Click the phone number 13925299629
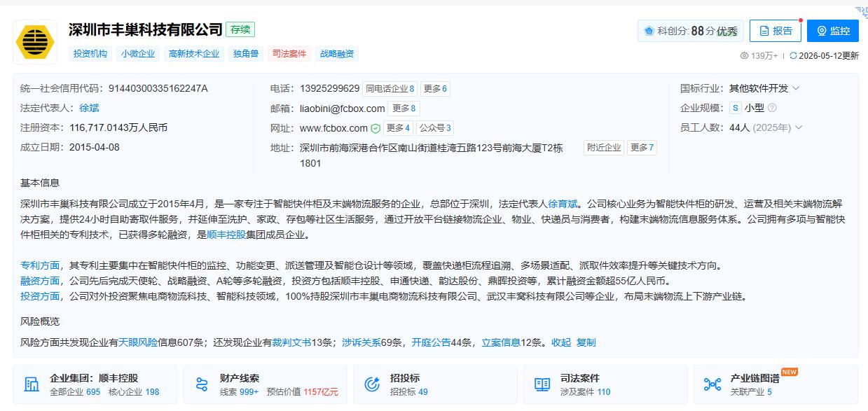Screen dimensions: 868x411 point(329,89)
